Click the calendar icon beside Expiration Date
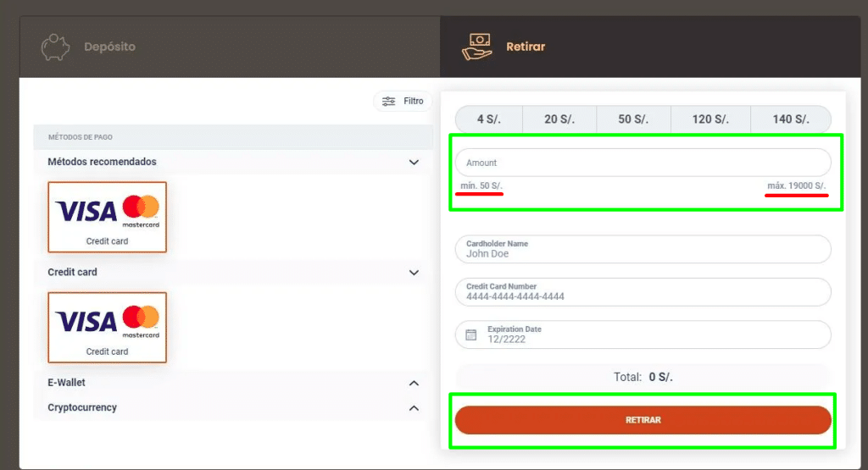Viewport: 868px width, 470px height. 470,335
